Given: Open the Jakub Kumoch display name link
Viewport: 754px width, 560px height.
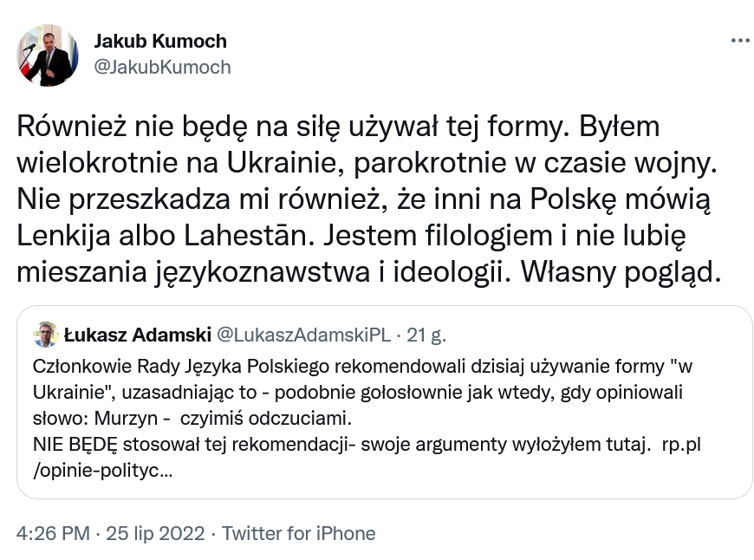Looking at the screenshot, I should tap(159, 41).
